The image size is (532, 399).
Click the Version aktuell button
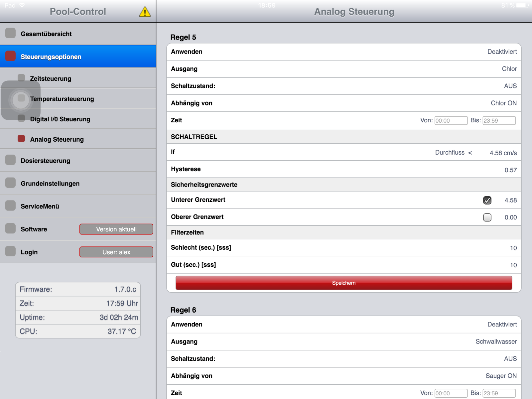coord(116,229)
